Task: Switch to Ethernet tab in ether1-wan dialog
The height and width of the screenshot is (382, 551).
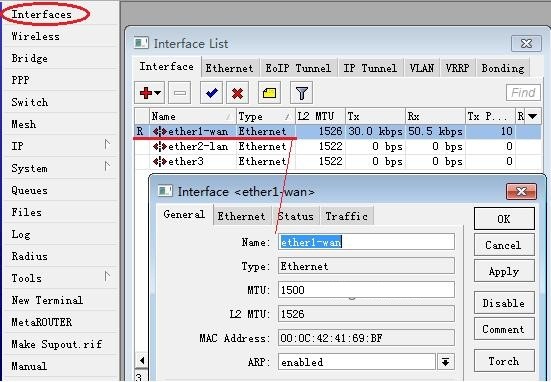Action: (241, 216)
